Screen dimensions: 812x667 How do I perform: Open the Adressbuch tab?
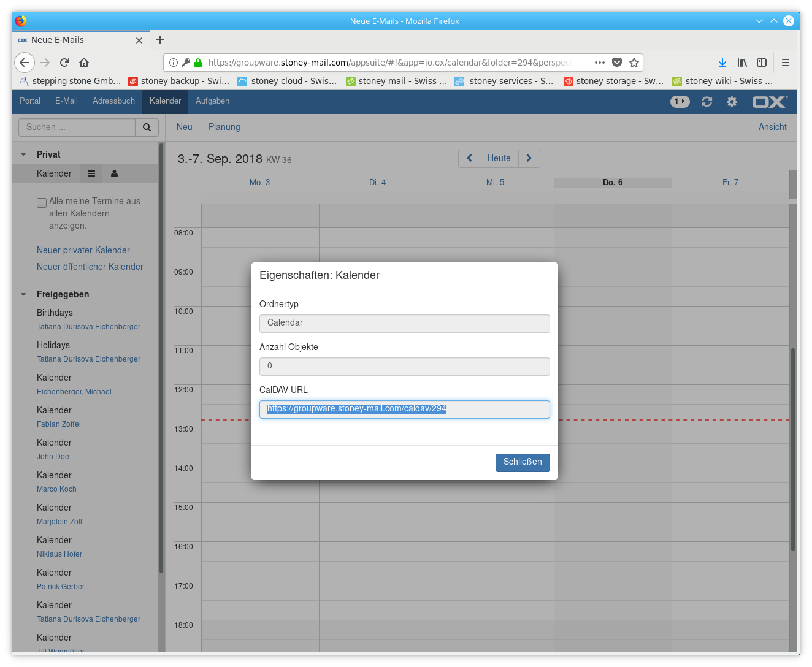[x=113, y=101]
